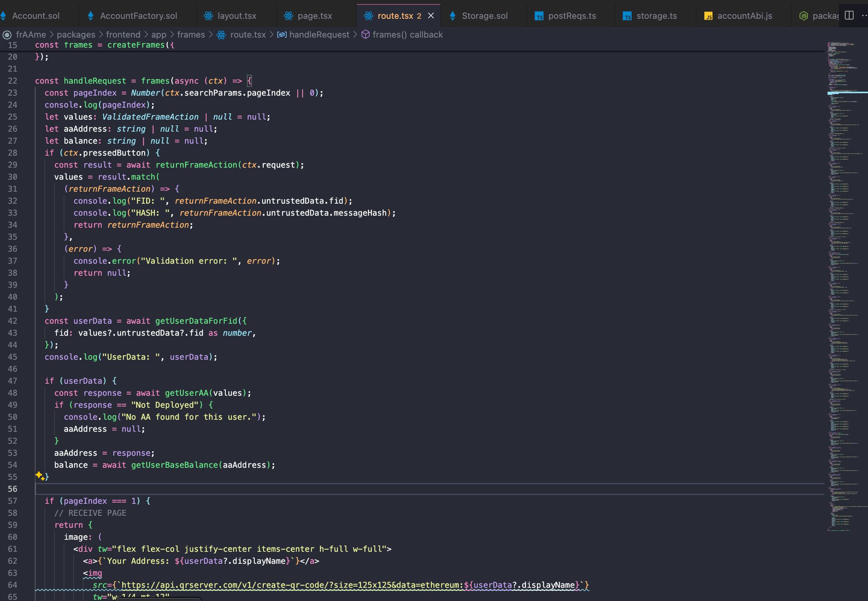Click '"UserData: "' string on line 45
This screenshot has height=601, width=868.
(131, 357)
